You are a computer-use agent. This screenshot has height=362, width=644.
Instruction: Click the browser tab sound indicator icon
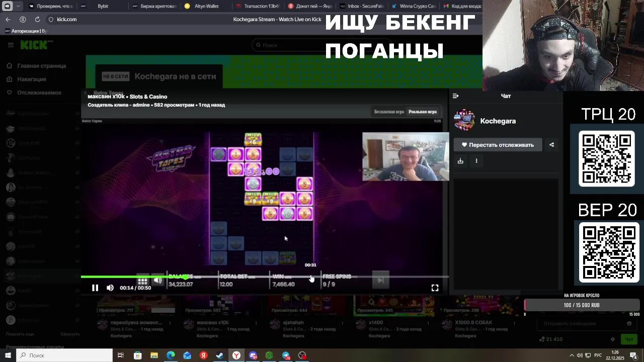click(7, 6)
